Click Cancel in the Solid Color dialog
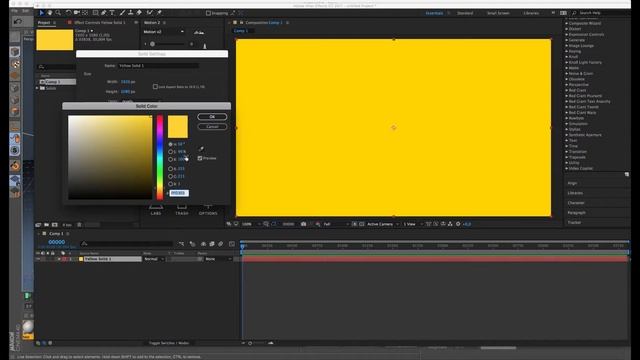Image resolution: width=640 pixels, height=360 pixels. 212,127
